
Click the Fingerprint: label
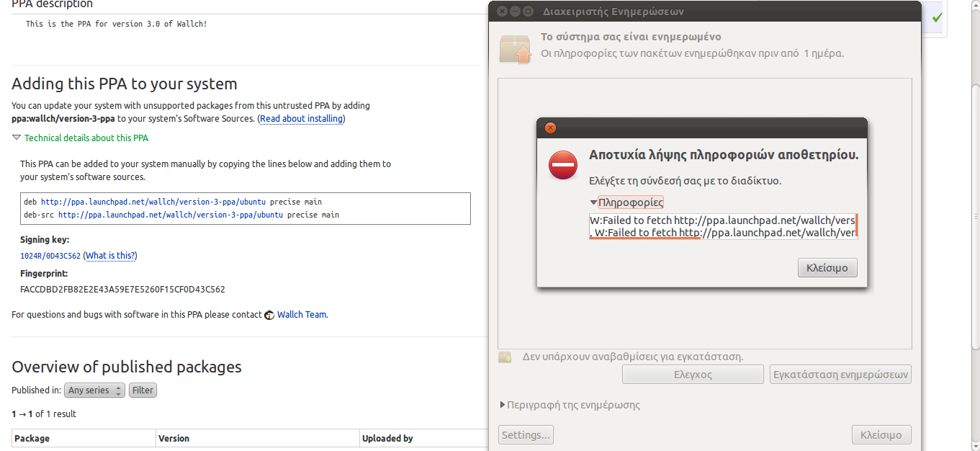(x=44, y=274)
